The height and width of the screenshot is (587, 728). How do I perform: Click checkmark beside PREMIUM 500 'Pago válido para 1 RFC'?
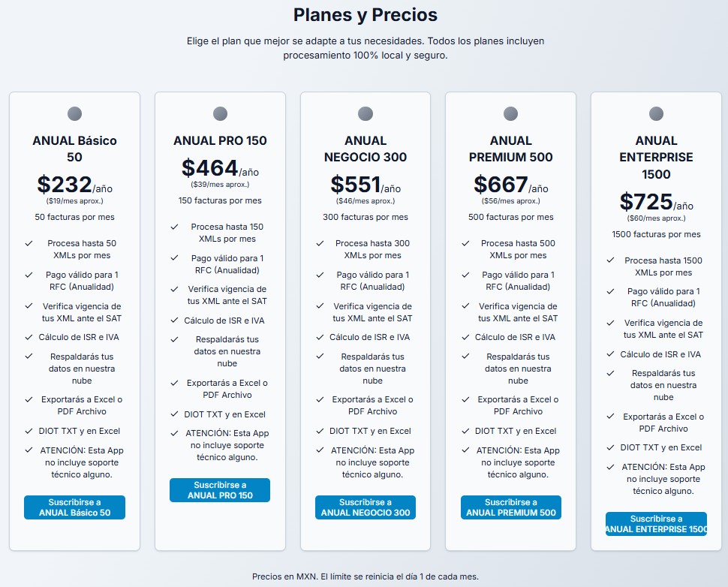click(x=465, y=275)
